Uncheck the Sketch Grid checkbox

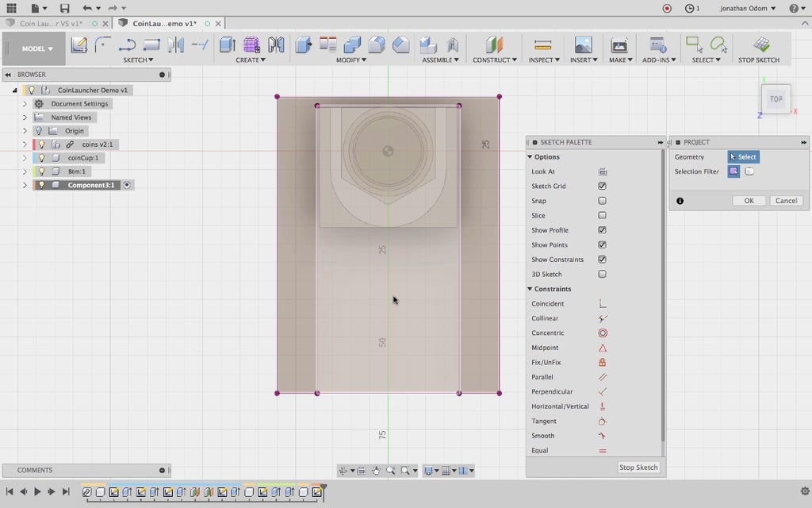[x=603, y=187]
